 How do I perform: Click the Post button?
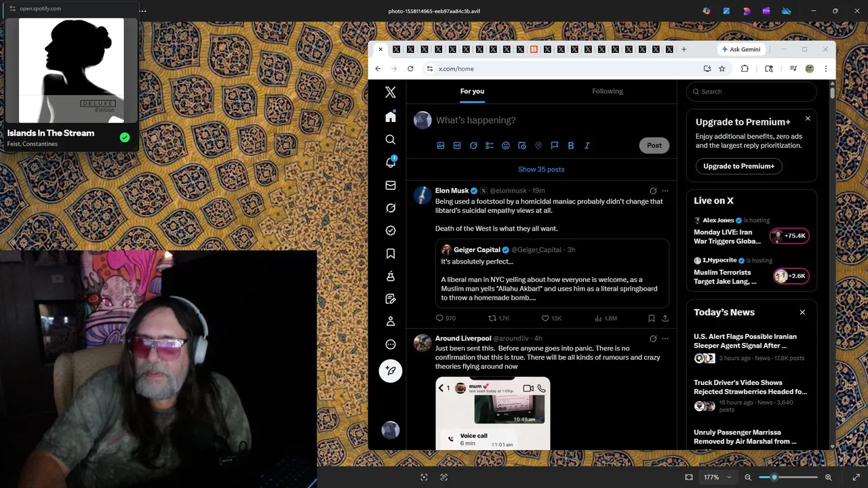tap(654, 145)
